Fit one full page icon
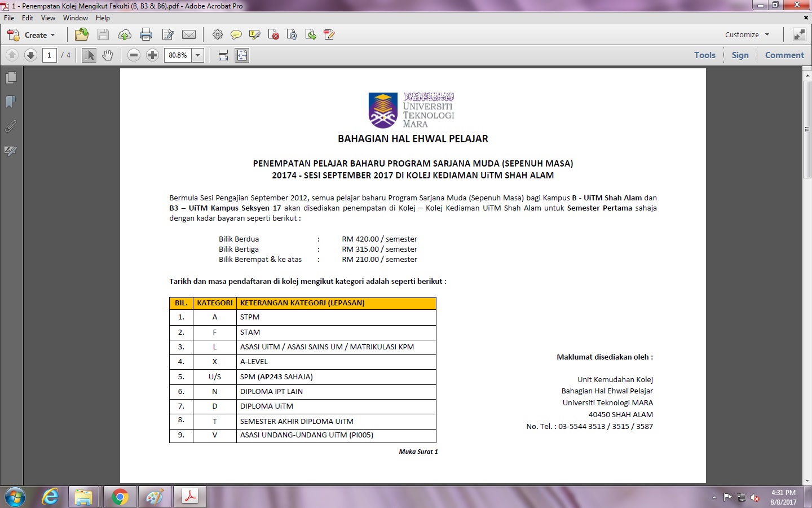 [242, 55]
